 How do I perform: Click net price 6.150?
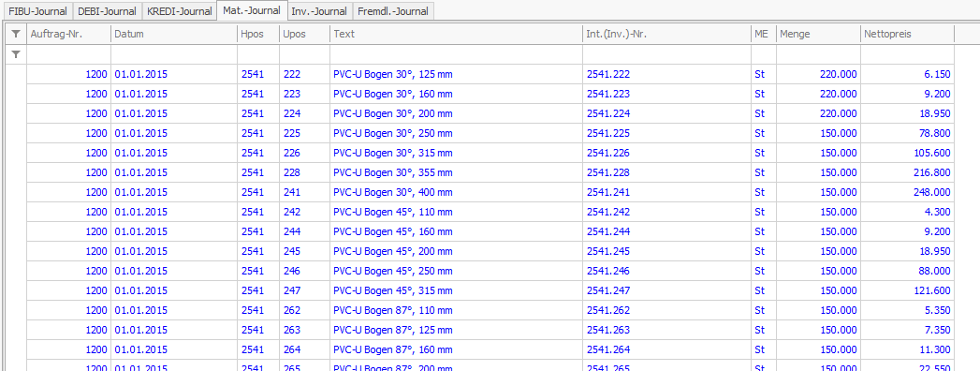[938, 74]
